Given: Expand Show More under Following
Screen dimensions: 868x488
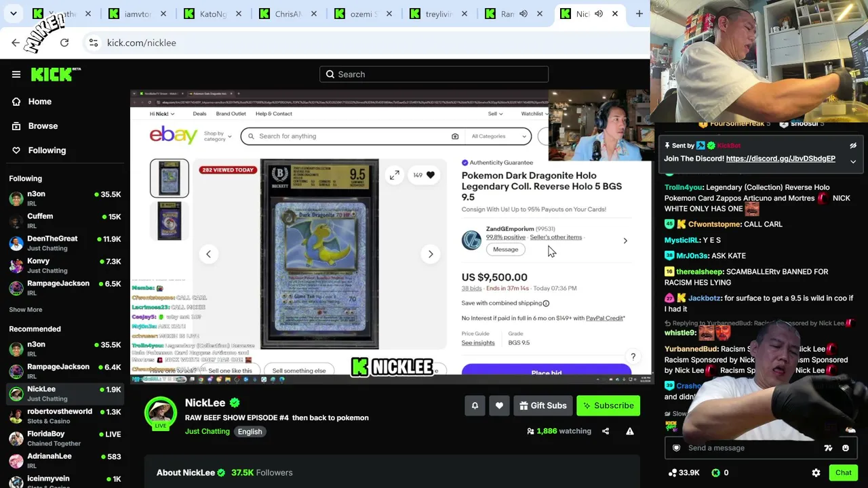Looking at the screenshot, I should pyautogui.click(x=26, y=310).
